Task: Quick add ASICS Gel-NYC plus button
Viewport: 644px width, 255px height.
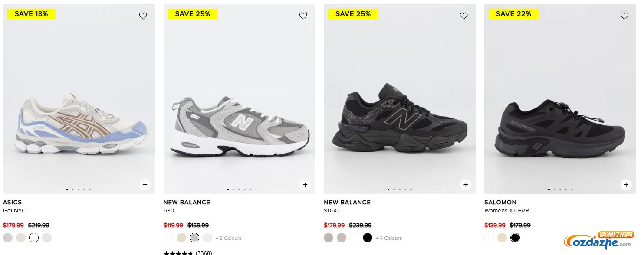Action: click(x=145, y=185)
